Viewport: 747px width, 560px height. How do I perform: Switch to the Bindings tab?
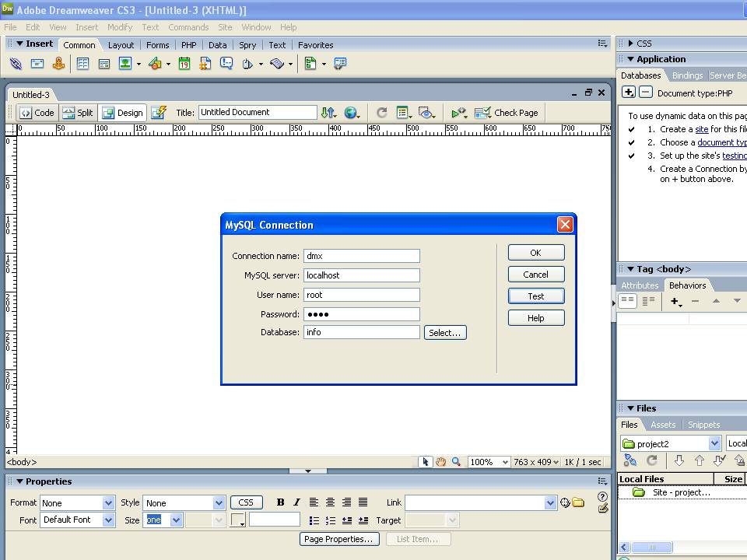point(687,75)
